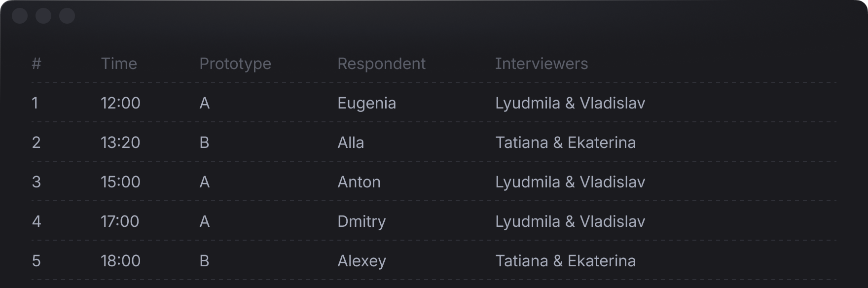Screen dimensions: 868x288
Task: Click prototype B in the Alexey row
Action: pyautogui.click(x=204, y=261)
